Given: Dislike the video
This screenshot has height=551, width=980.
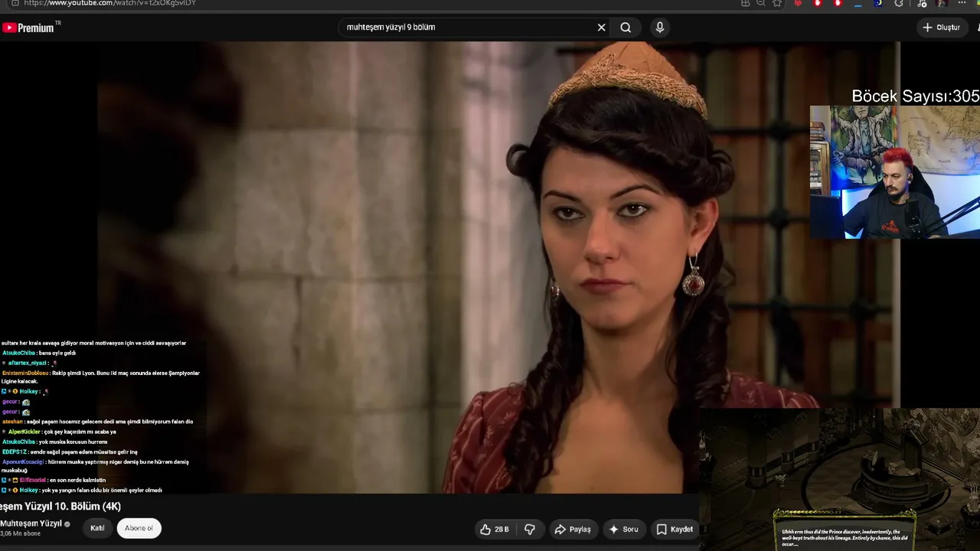Looking at the screenshot, I should click(x=530, y=529).
